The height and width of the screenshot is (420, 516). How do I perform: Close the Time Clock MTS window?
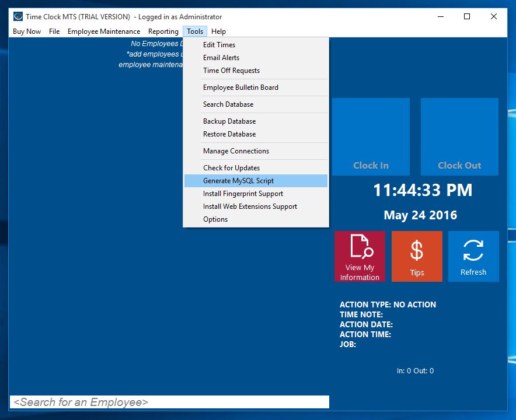point(494,16)
